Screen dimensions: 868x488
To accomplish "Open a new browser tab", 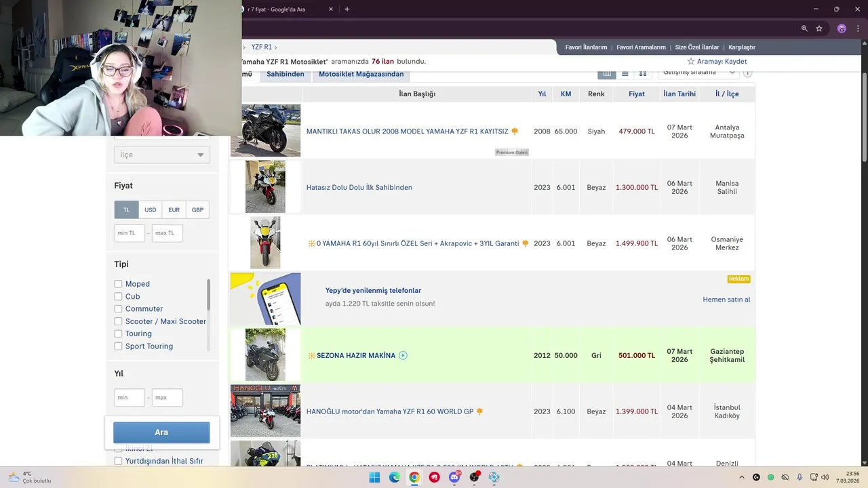I will pos(347,9).
